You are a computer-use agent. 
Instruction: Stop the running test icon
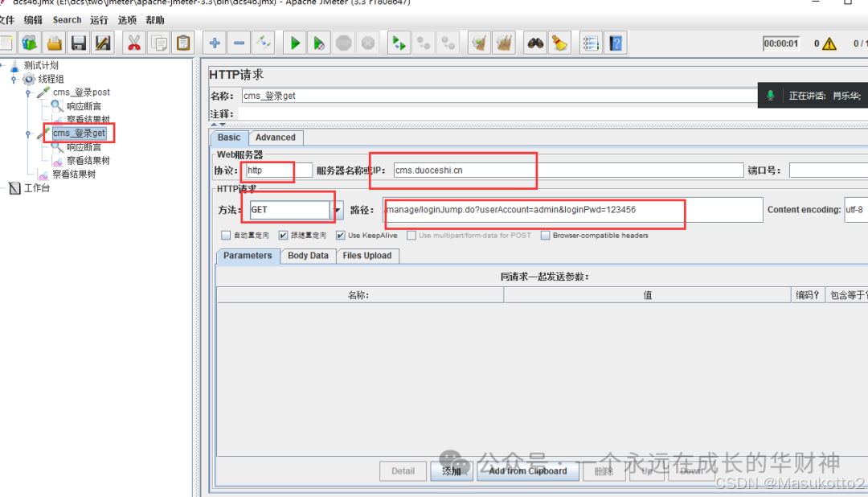344,43
